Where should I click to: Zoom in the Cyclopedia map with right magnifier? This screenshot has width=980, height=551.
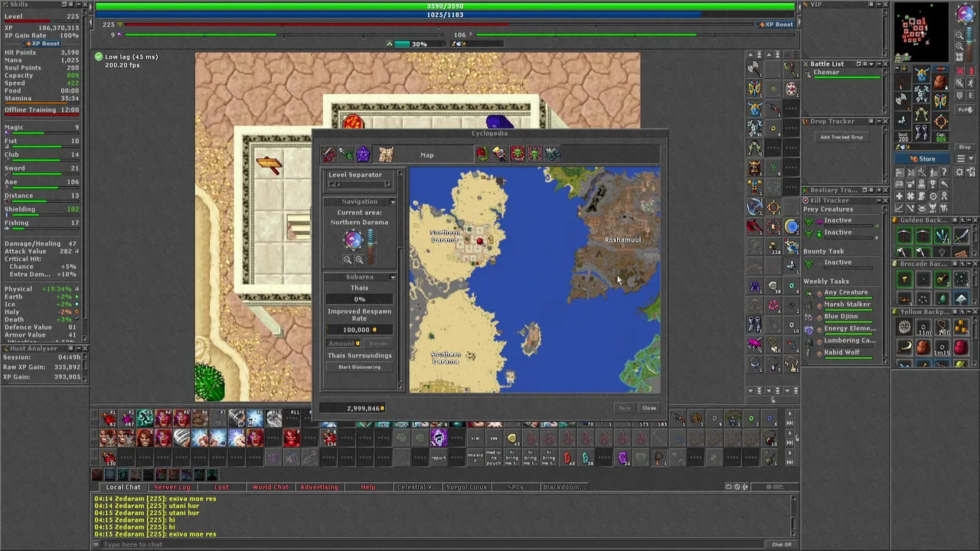tap(359, 260)
